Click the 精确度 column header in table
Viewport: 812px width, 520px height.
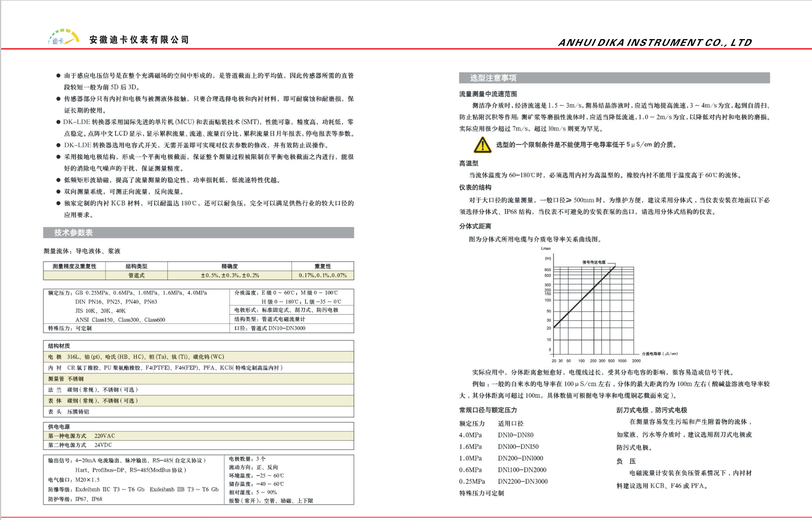[x=229, y=266]
